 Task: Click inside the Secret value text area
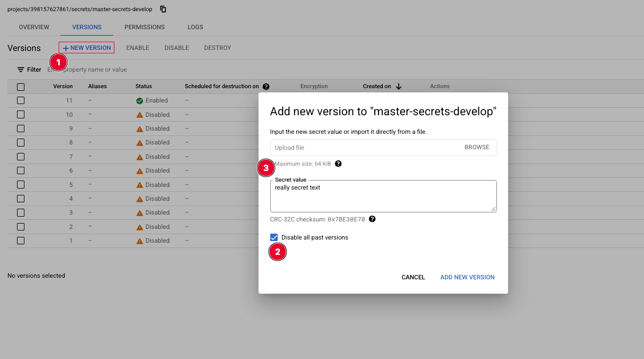click(383, 195)
